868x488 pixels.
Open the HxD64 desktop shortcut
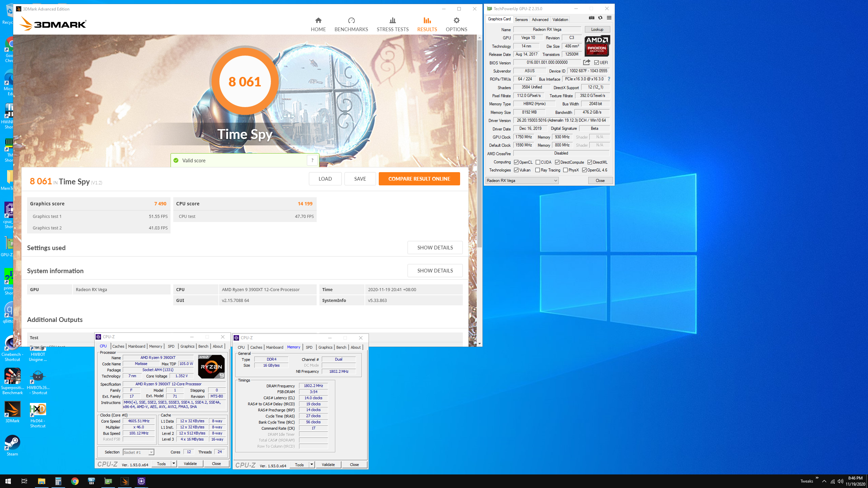pyautogui.click(x=38, y=415)
